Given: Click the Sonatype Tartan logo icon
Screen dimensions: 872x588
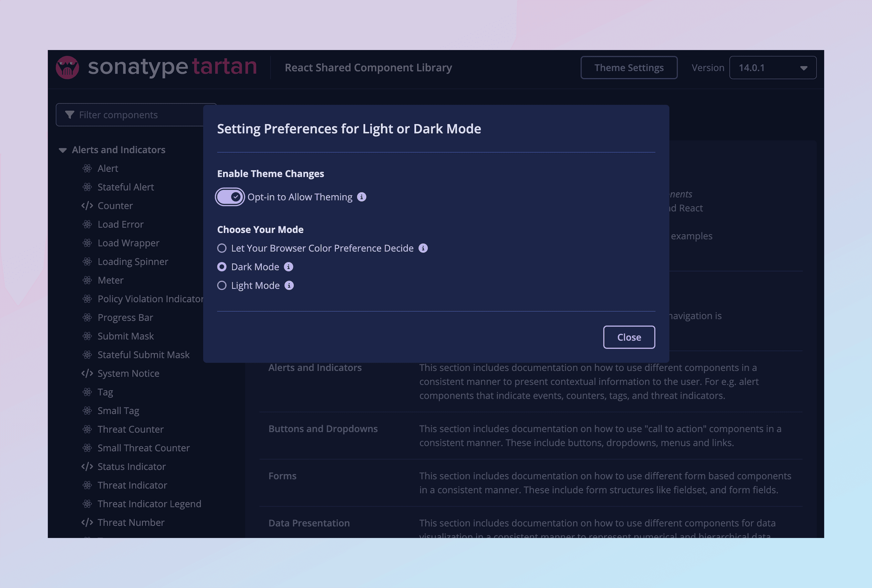Looking at the screenshot, I should (67, 67).
